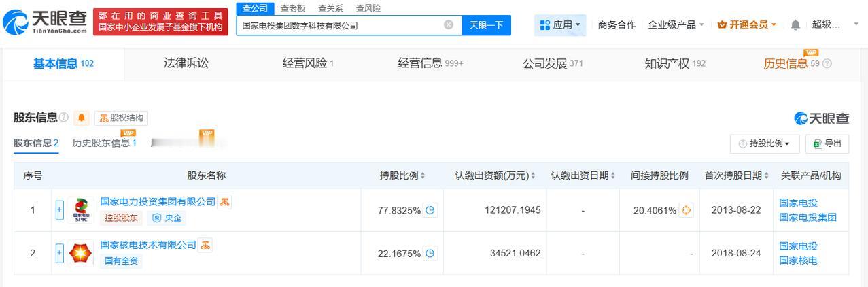
Task: Select the 2013-08-22 date cell
Action: [737, 210]
